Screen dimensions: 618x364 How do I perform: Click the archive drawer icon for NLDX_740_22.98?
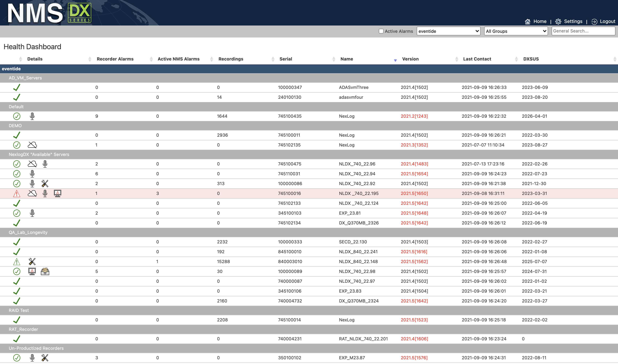pos(45,271)
